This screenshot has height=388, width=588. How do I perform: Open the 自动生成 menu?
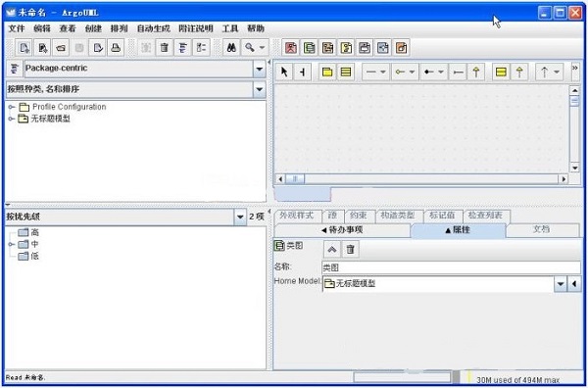click(x=153, y=28)
